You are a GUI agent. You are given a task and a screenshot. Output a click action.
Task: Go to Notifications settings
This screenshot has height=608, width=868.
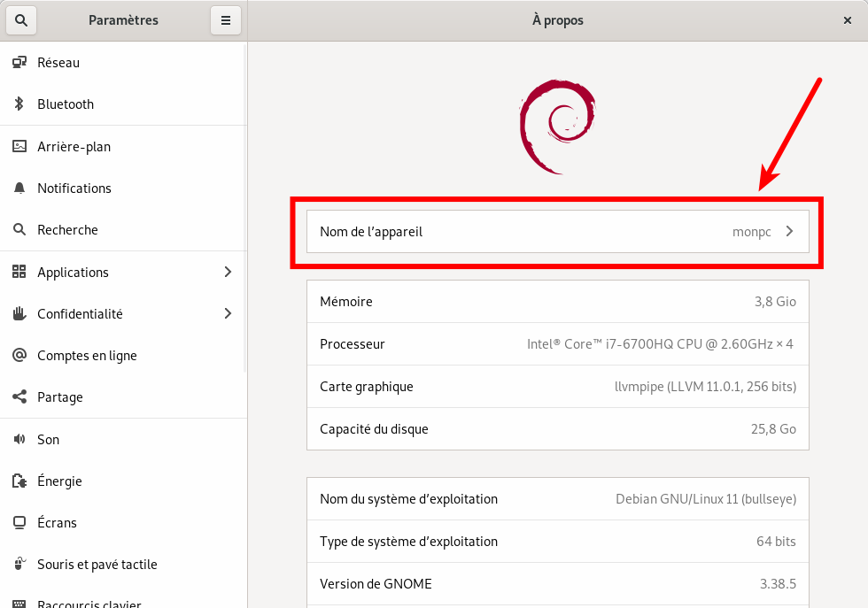pyautogui.click(x=123, y=189)
